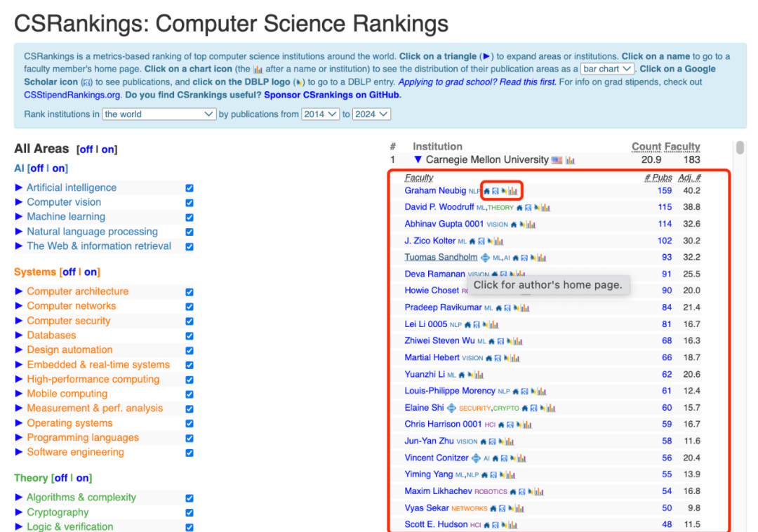Turn on all Systems areas

click(x=91, y=272)
